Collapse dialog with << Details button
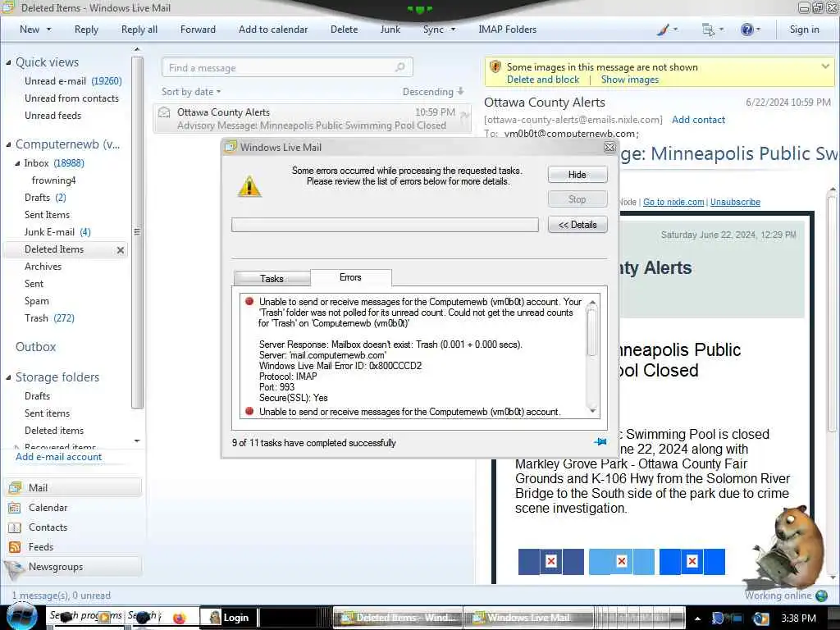Viewport: 840px width, 630px height. click(x=577, y=225)
